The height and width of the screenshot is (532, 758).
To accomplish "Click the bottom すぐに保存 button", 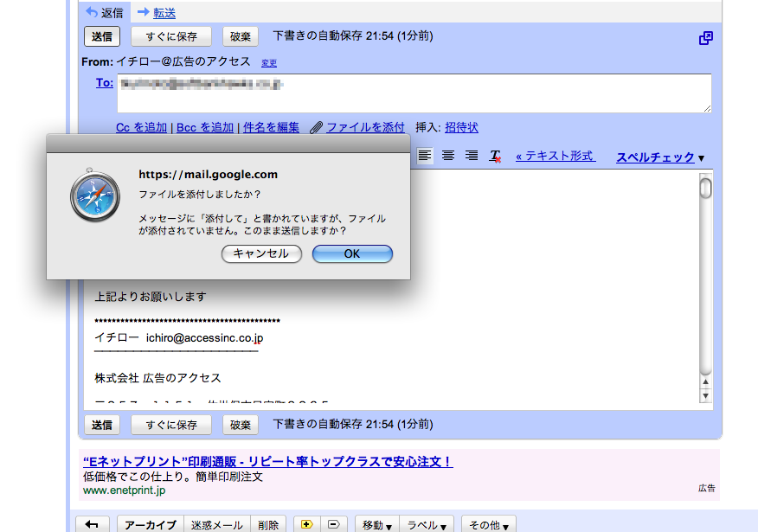I will 171,425.
